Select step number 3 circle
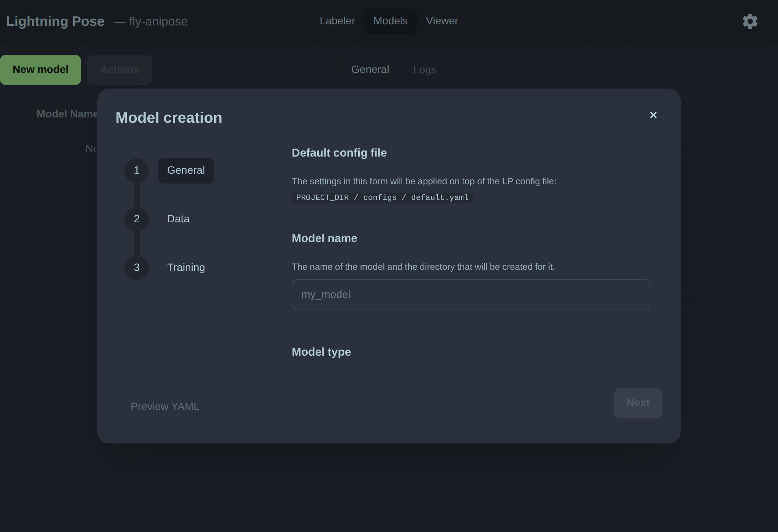Image resolution: width=778 pixels, height=532 pixels. (x=137, y=268)
